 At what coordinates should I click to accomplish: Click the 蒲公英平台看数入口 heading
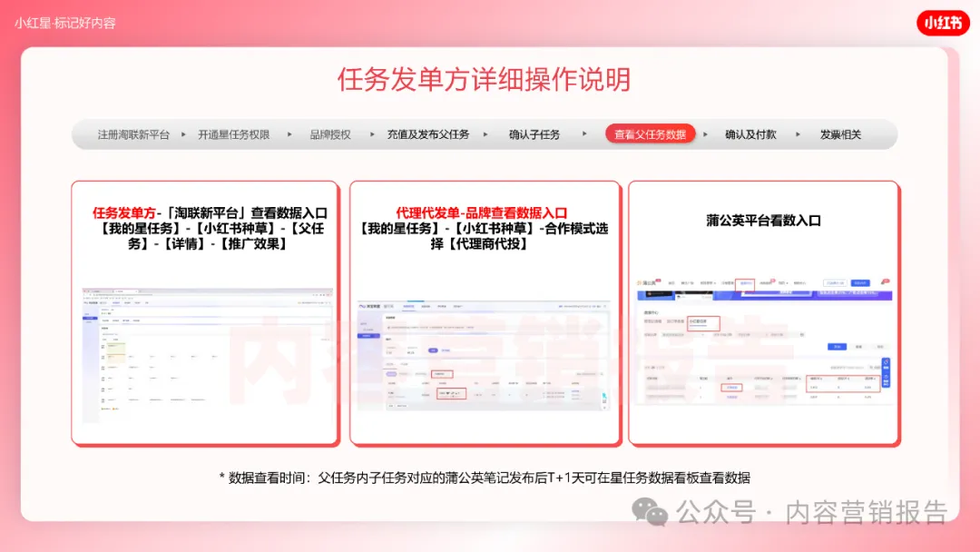pyautogui.click(x=764, y=220)
